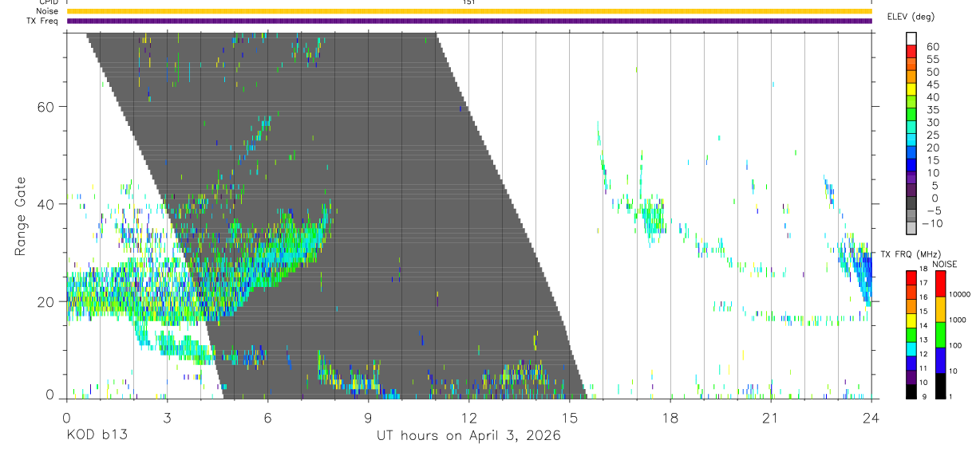980x452 pixels.
Task: Click elevation colorbar tick label '−10'
Action: (x=931, y=223)
